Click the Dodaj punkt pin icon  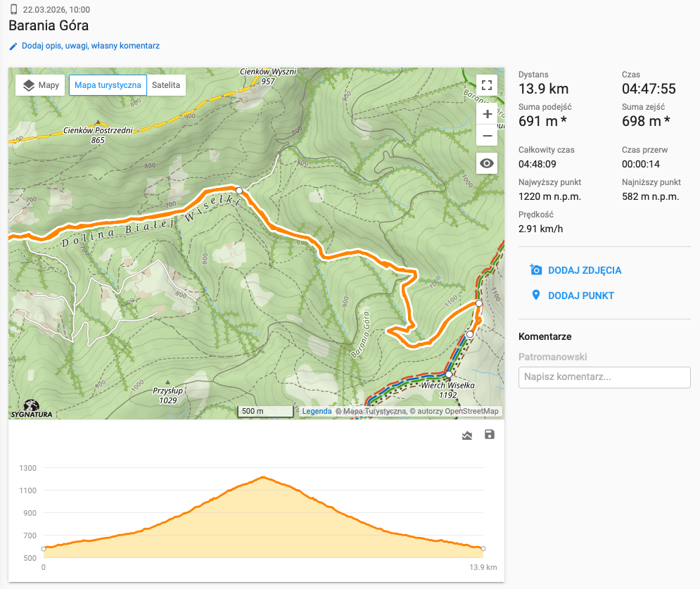[536, 296]
